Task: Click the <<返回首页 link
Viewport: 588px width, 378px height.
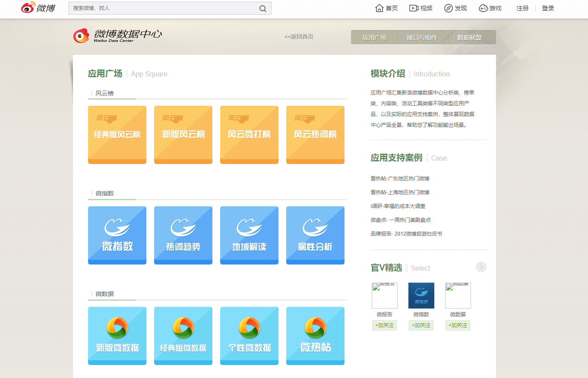Action: point(299,37)
